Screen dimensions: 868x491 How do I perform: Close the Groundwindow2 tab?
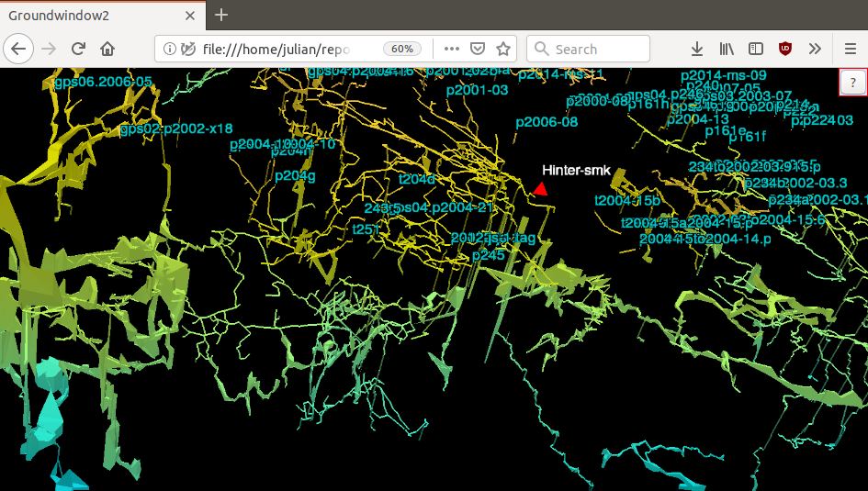pos(190,16)
